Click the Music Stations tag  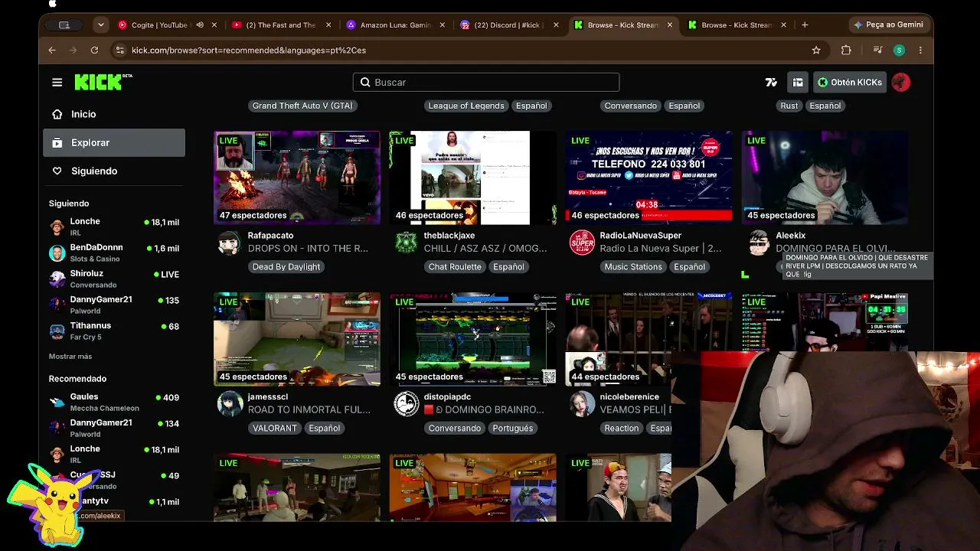point(633,266)
